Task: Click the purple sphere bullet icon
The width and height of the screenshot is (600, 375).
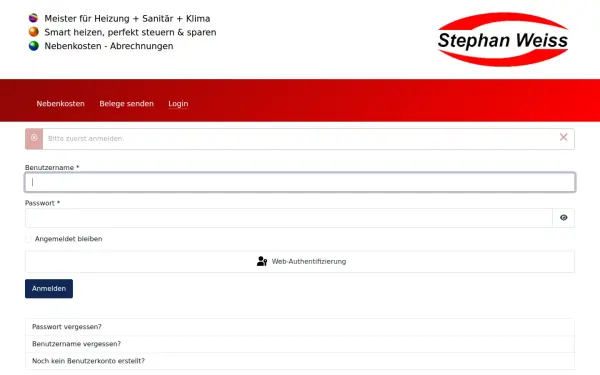Action: (x=34, y=18)
